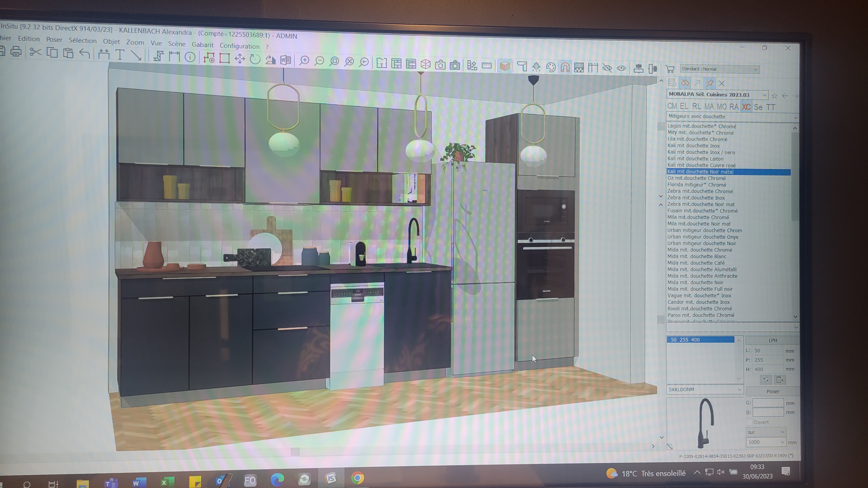
Task: Toggle the crossed-out eye hide icon
Action: (x=607, y=68)
